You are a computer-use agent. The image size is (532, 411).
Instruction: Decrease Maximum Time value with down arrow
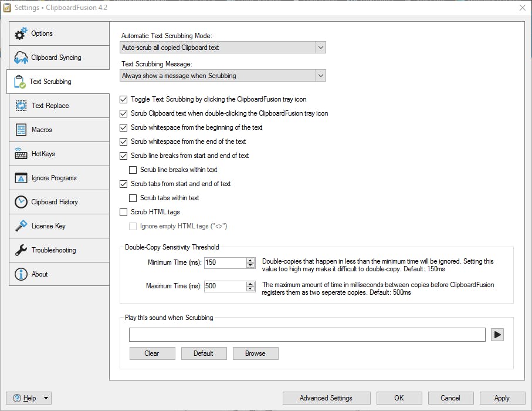click(x=250, y=288)
